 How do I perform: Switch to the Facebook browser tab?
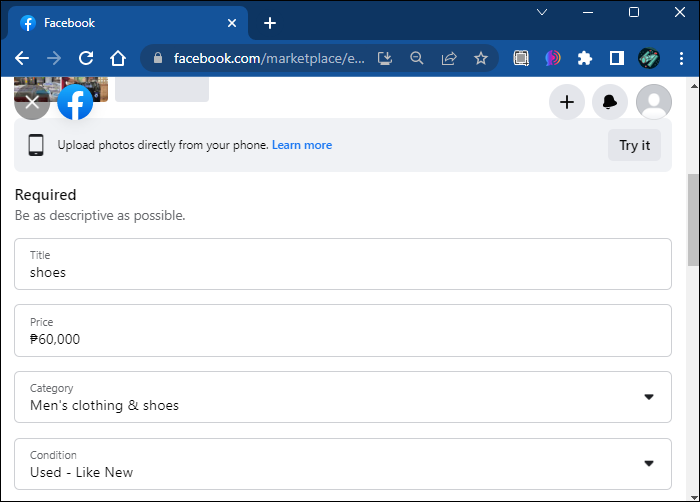120,23
